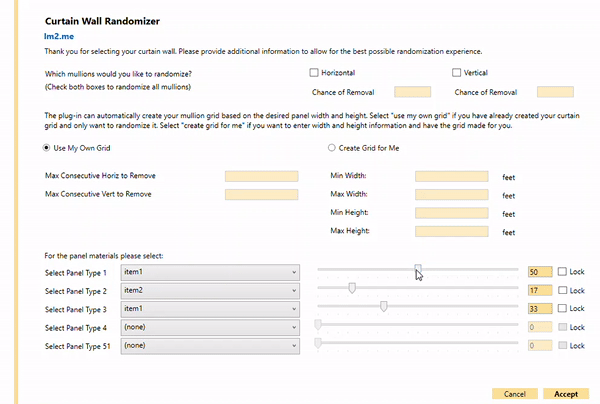
Task: Click the Max Height input field
Action: (451, 232)
